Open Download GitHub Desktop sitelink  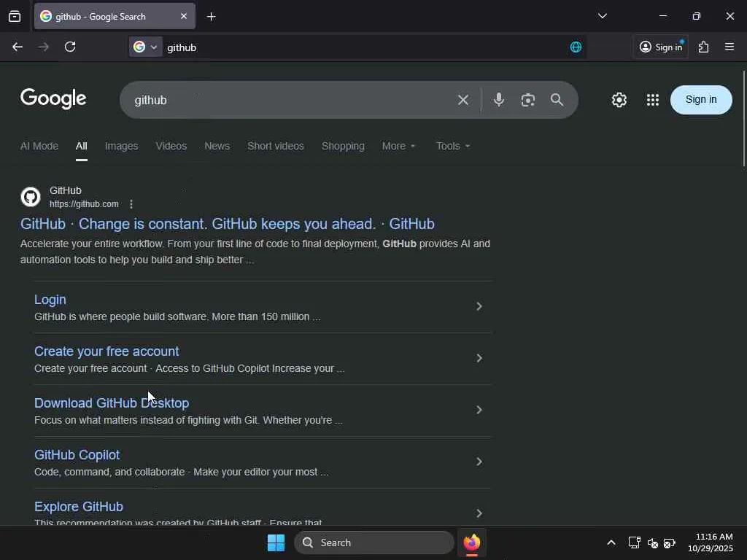[112, 403]
